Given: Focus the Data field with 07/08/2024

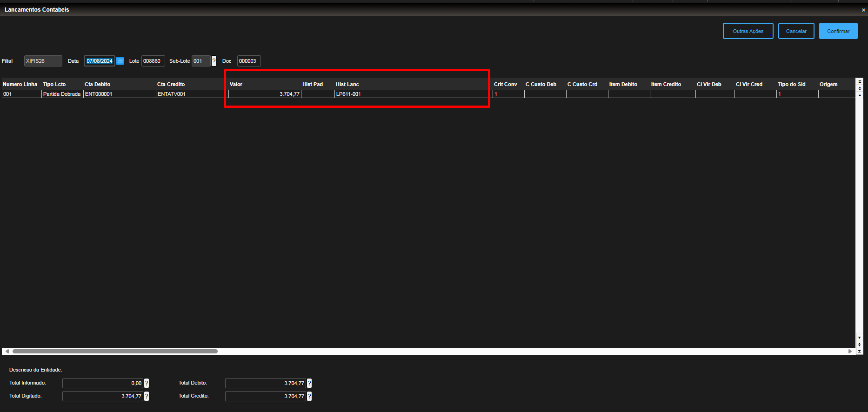Looking at the screenshot, I should [x=100, y=61].
